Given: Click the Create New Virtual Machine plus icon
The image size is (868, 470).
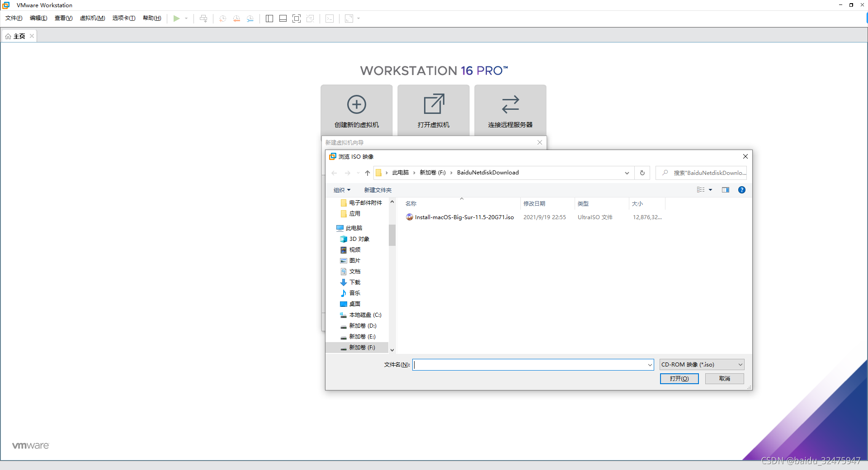Looking at the screenshot, I should click(356, 104).
